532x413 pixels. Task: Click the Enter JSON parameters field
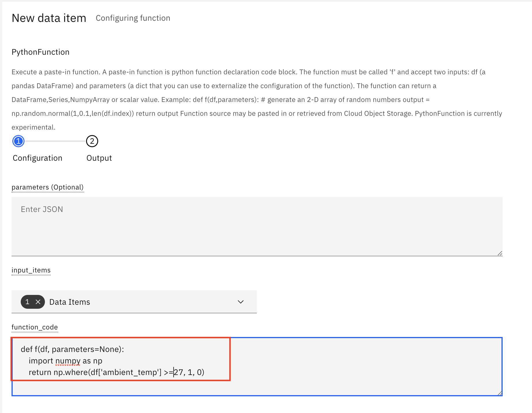[257, 226]
